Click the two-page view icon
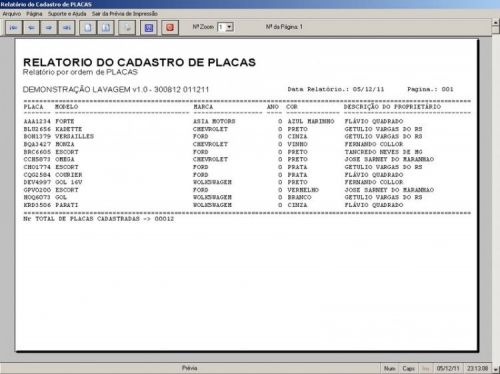Screen dimensions: 500x374 coord(106,27)
